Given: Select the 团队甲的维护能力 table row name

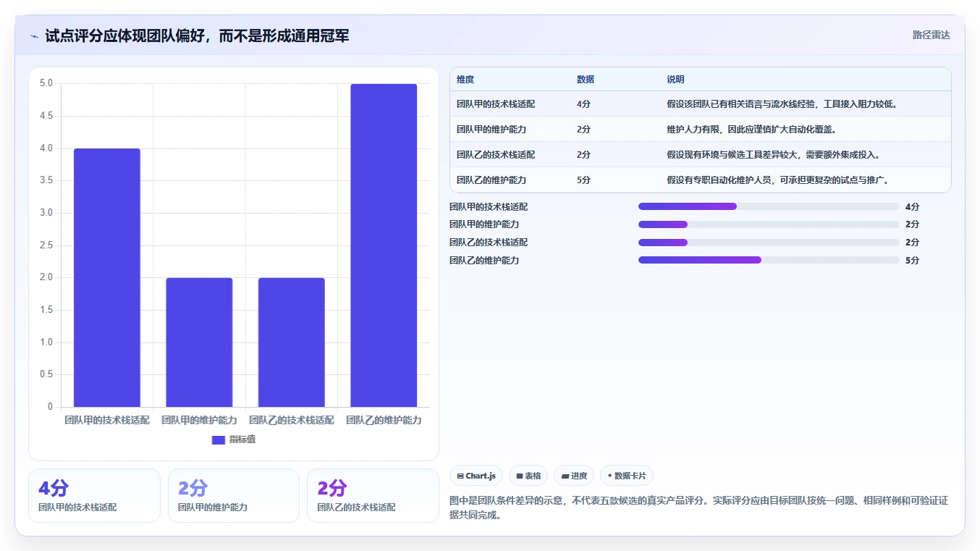Looking at the screenshot, I should (x=491, y=130).
